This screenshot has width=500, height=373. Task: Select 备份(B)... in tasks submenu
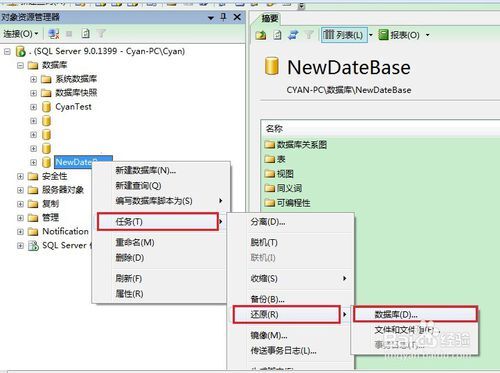click(267, 299)
